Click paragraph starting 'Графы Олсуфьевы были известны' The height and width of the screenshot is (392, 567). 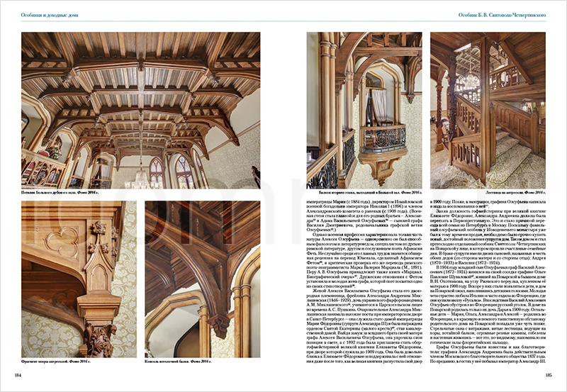488,354
